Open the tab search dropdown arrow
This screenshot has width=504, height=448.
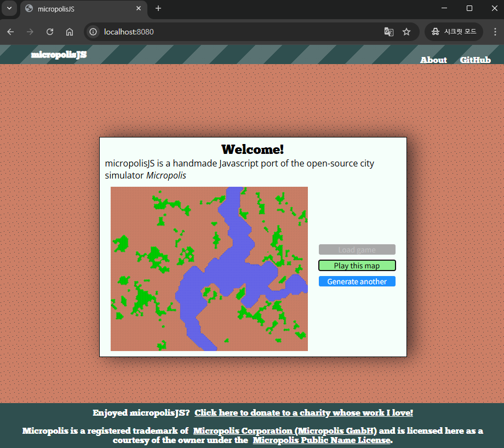[9, 8]
